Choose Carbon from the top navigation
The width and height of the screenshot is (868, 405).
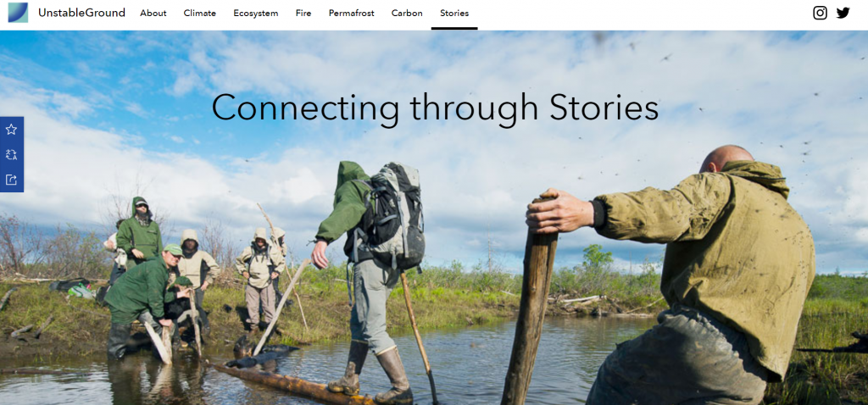click(407, 14)
